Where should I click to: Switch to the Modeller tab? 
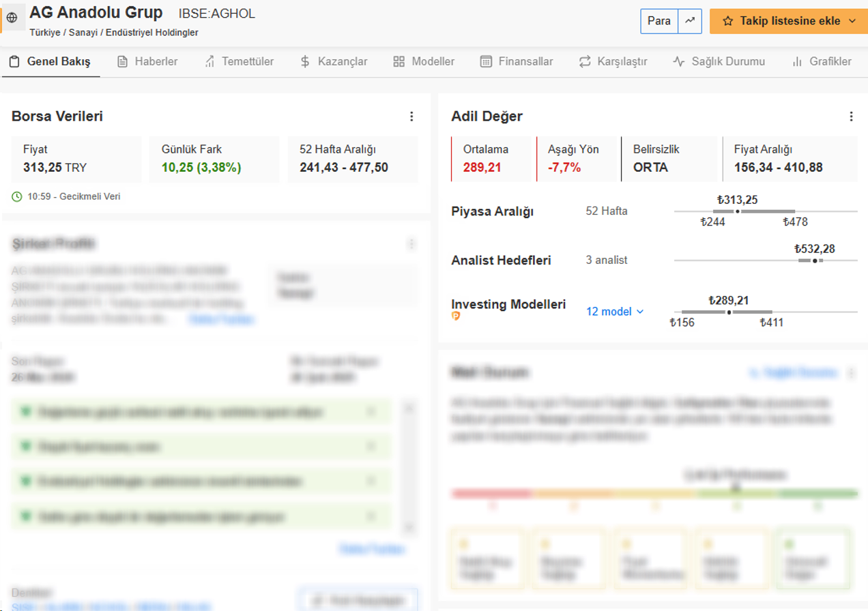point(424,61)
